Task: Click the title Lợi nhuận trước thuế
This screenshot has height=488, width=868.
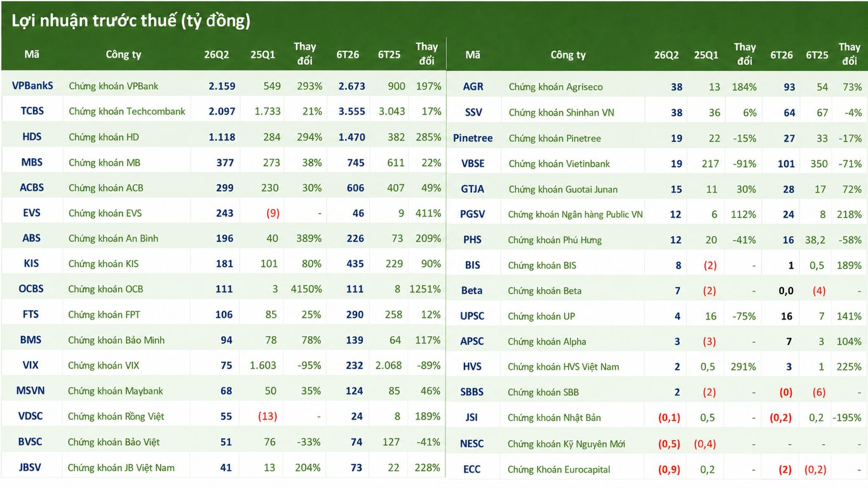Action: (93, 20)
